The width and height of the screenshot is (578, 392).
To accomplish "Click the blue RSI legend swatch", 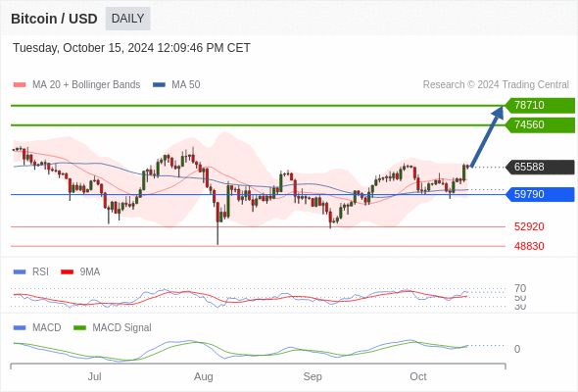I will pyautogui.click(x=20, y=272).
